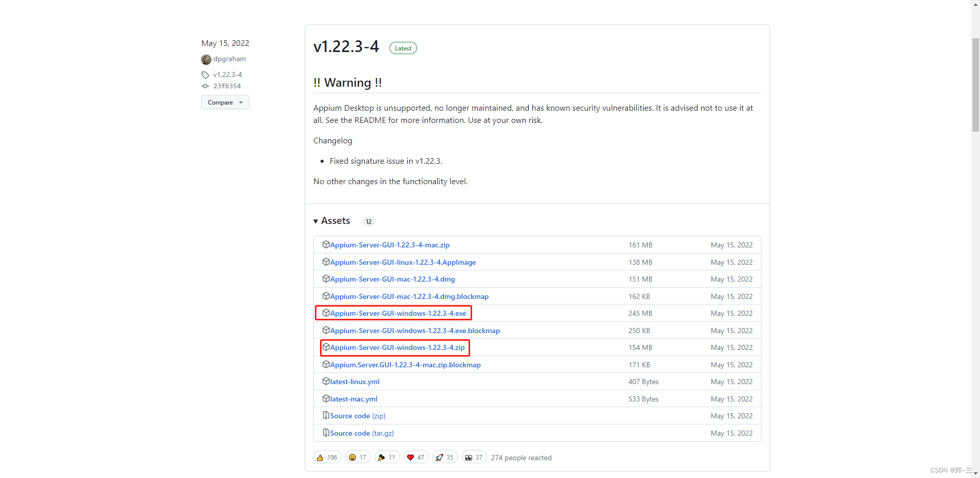Open the dpgraham profile link
Viewport: 980px width, 478px height.
[229, 59]
